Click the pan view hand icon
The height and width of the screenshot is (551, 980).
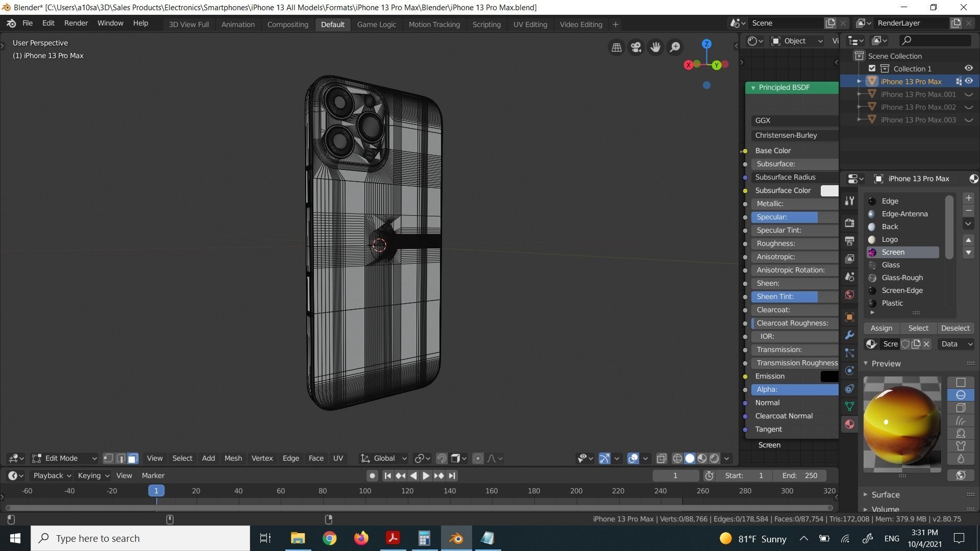click(x=655, y=47)
